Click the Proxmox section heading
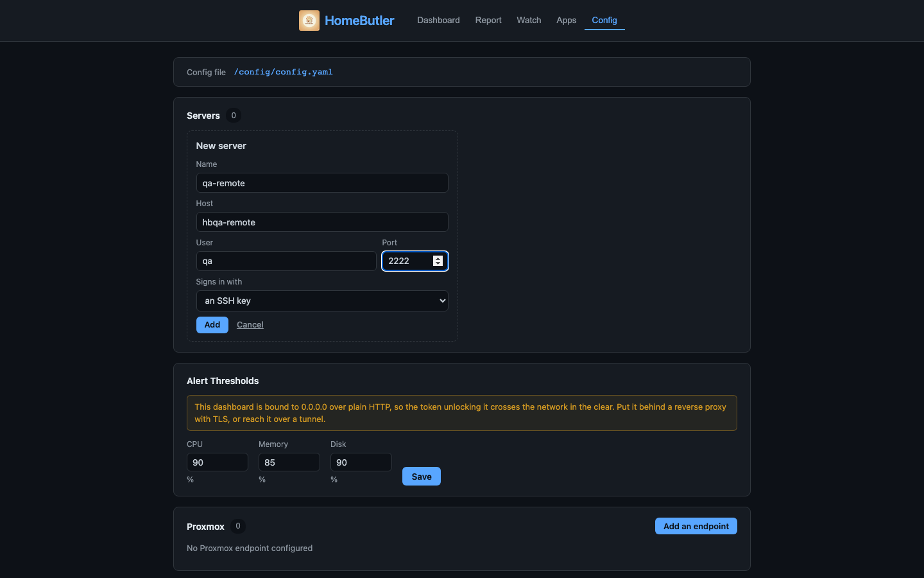The image size is (924, 578). [205, 527]
